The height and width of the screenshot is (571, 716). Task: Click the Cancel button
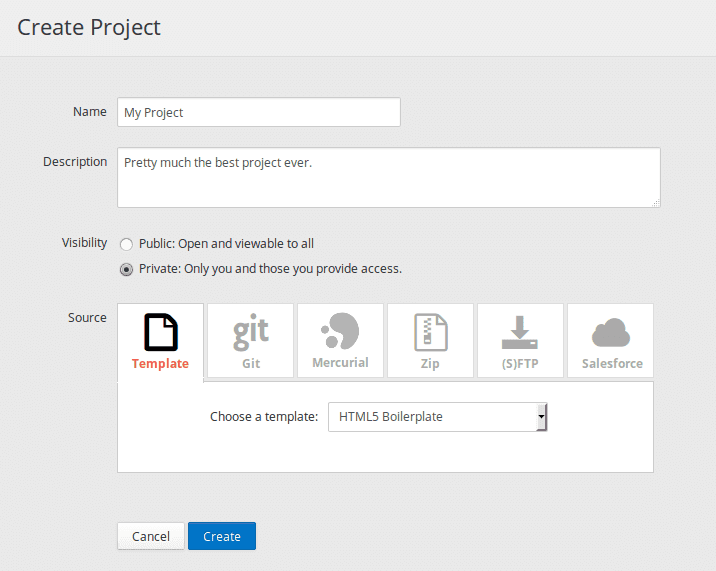(151, 536)
